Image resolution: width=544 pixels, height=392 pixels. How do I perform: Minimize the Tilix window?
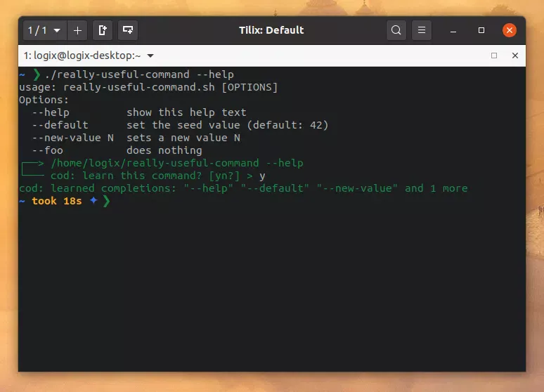point(453,31)
